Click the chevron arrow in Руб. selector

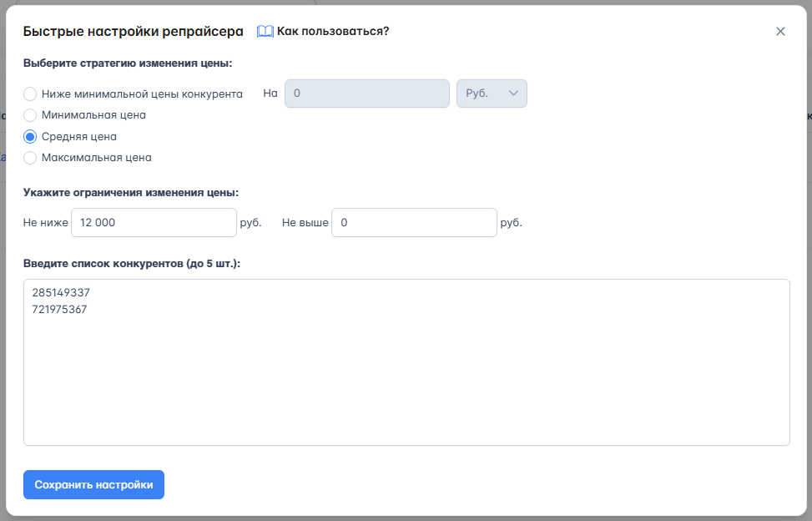tap(513, 94)
